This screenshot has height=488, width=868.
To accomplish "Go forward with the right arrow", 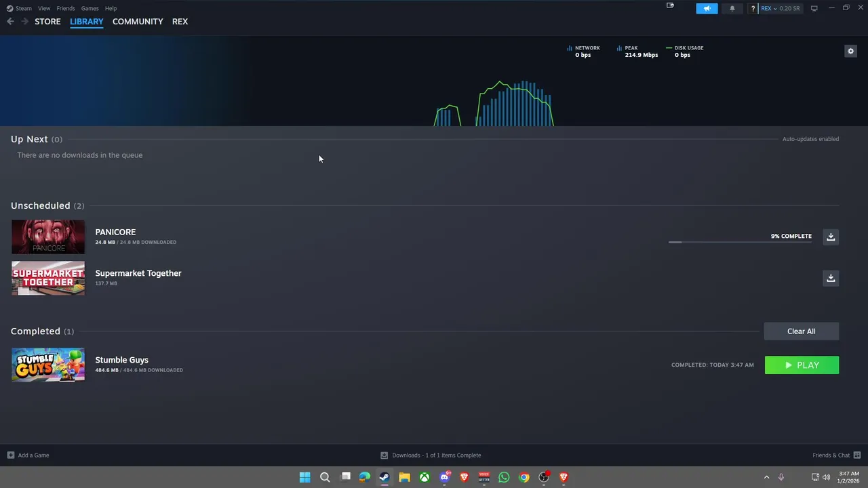I will (x=24, y=22).
